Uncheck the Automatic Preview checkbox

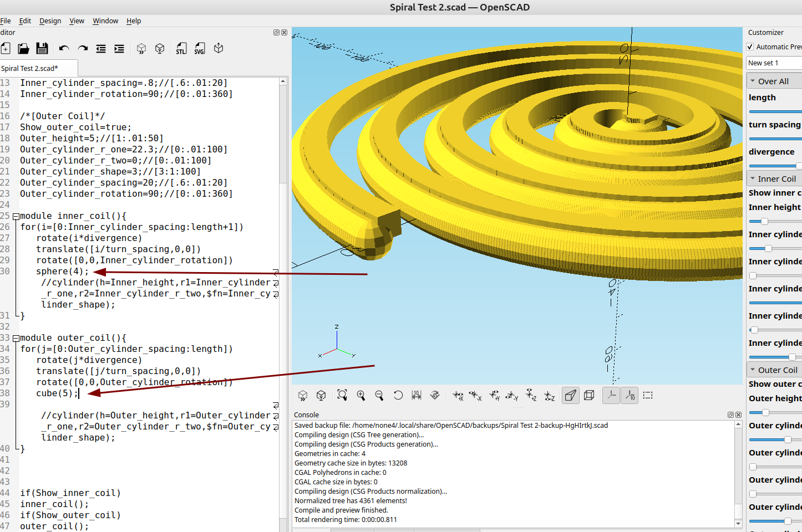(x=750, y=47)
